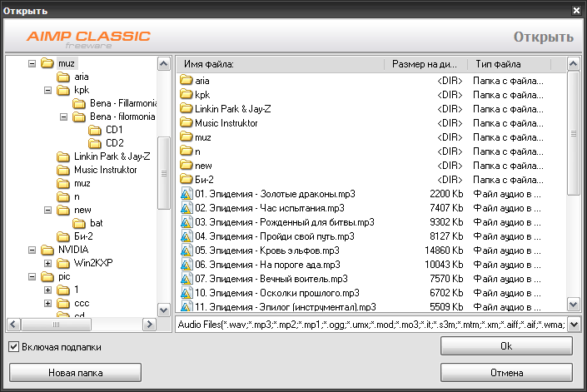This screenshot has width=587, height=392.
Task: Click the bat folder icon in tree
Action: pyautogui.click(x=79, y=223)
